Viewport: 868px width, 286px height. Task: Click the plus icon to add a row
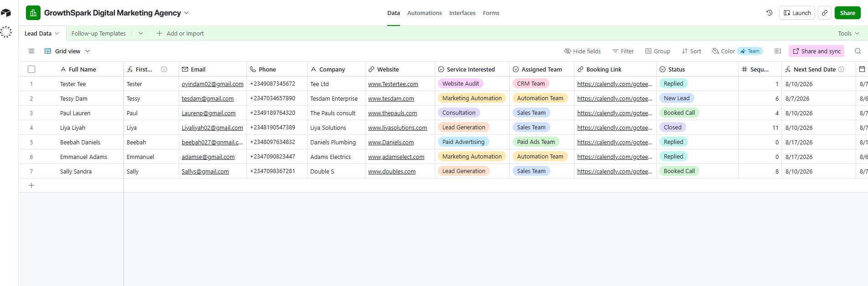31,185
